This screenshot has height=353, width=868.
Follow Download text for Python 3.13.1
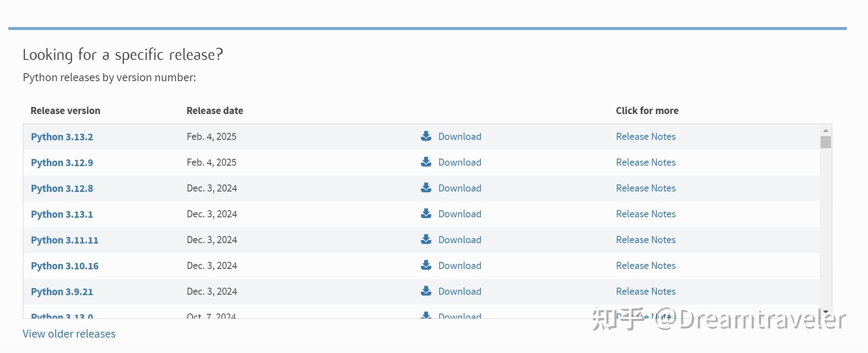(x=460, y=214)
